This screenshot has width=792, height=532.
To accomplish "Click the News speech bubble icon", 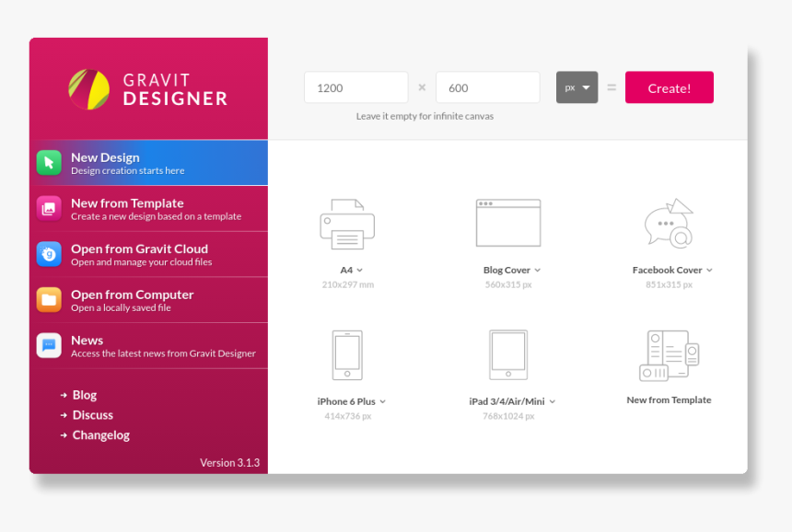I will point(49,345).
